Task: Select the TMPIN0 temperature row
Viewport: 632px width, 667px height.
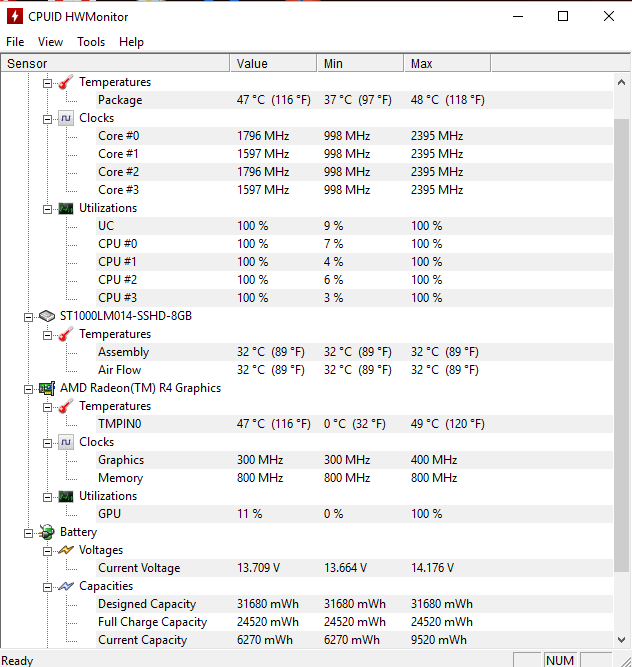Action: click(354, 424)
